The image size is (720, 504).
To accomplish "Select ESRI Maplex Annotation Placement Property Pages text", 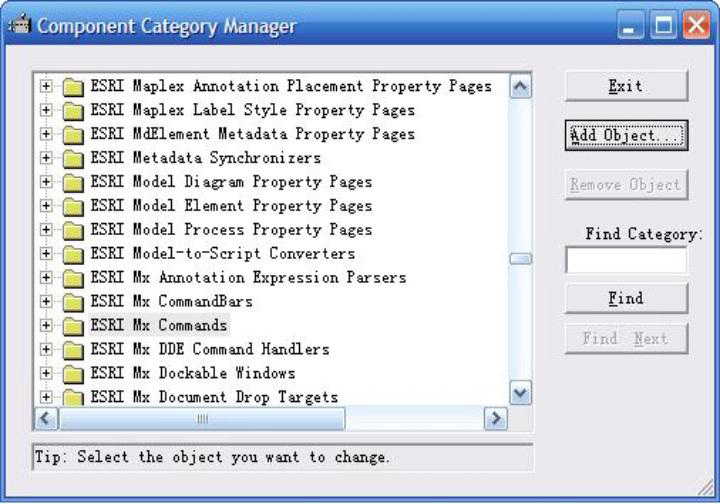I will tap(291, 86).
